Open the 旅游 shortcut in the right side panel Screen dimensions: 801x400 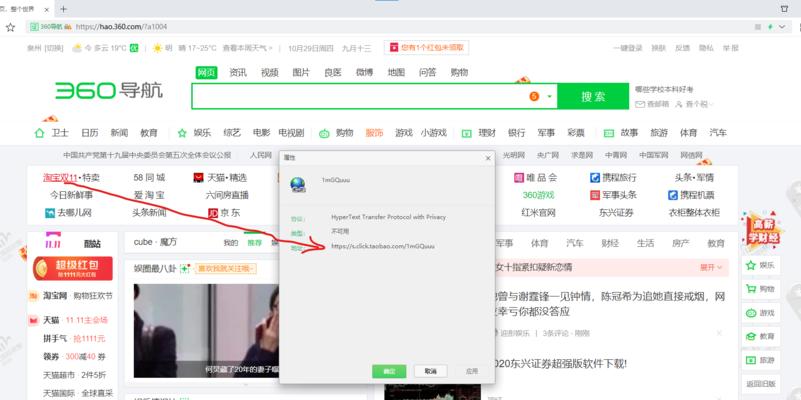761,360
